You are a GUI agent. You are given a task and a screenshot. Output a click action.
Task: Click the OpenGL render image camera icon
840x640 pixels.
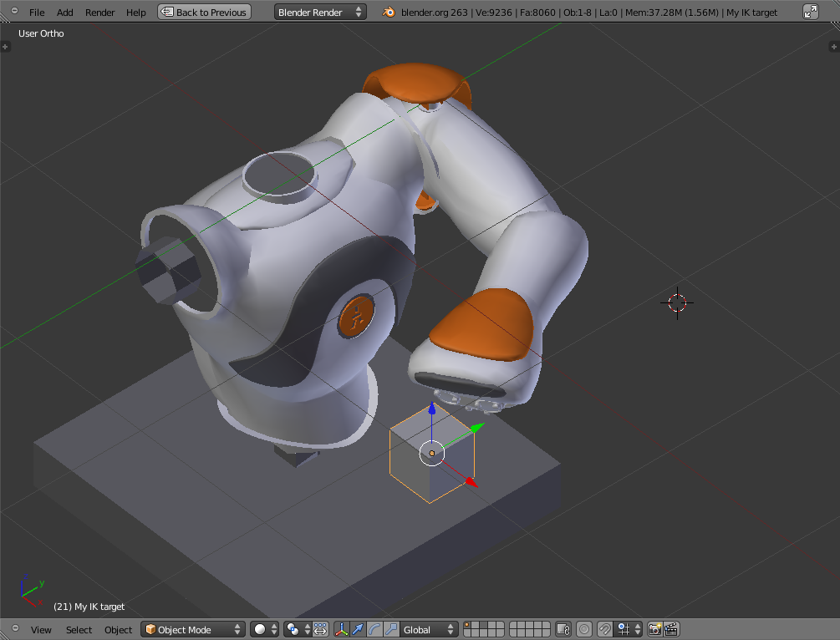(654, 629)
